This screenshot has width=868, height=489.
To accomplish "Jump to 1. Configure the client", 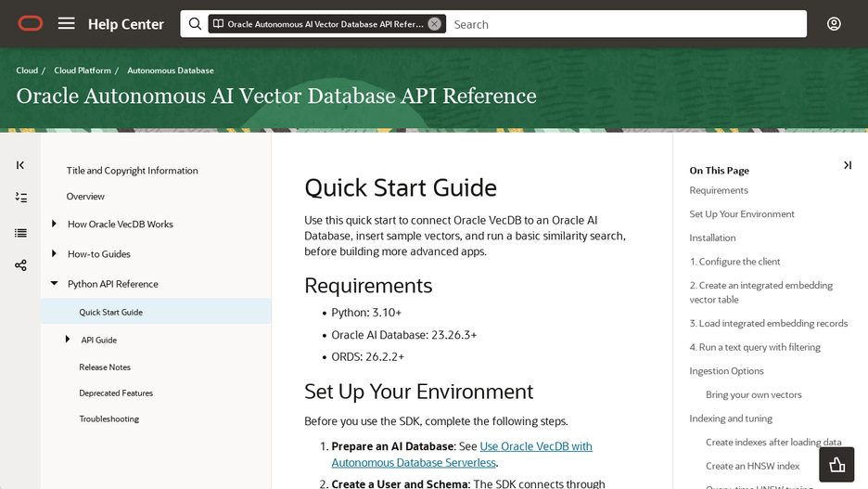I will [x=734, y=262].
